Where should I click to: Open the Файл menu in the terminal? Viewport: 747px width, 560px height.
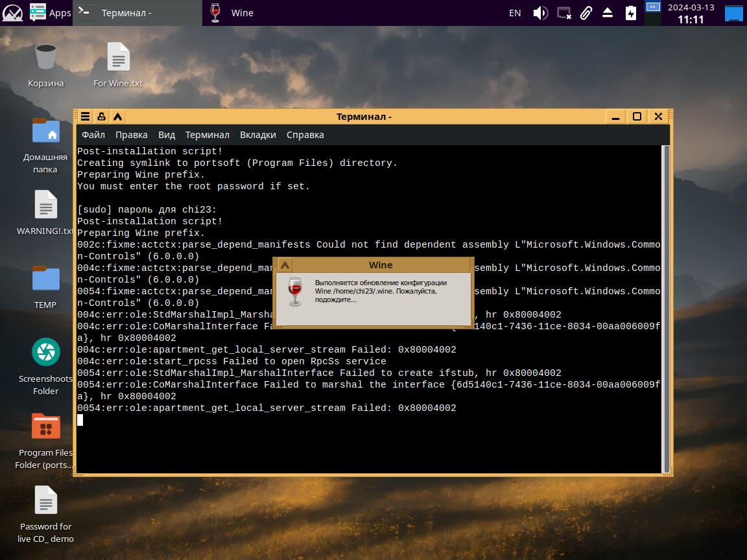[x=93, y=135]
